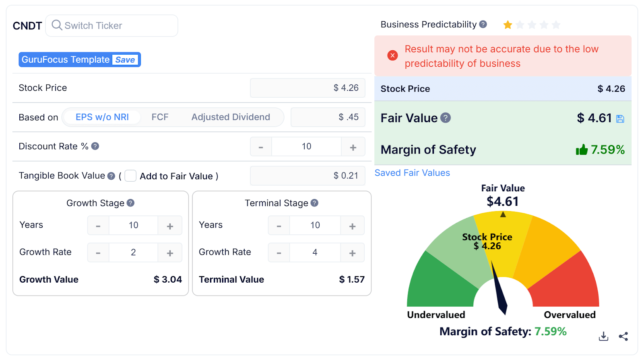
Task: Increase Terminal Stage Growth Rate with plus
Action: [353, 252]
